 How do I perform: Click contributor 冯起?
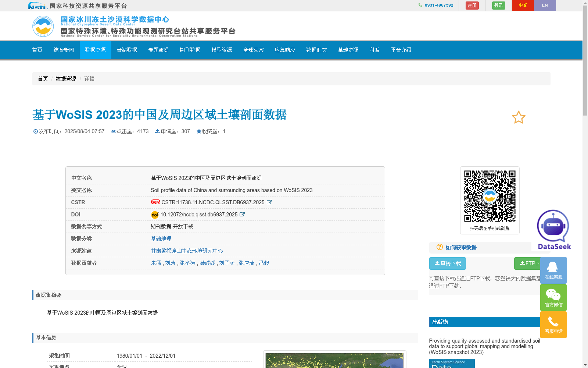[264, 263]
